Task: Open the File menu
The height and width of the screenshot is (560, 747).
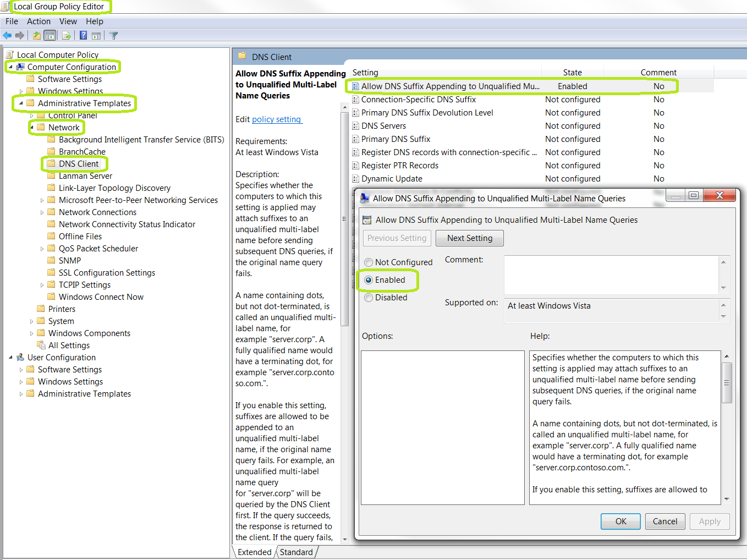Action: [12, 21]
